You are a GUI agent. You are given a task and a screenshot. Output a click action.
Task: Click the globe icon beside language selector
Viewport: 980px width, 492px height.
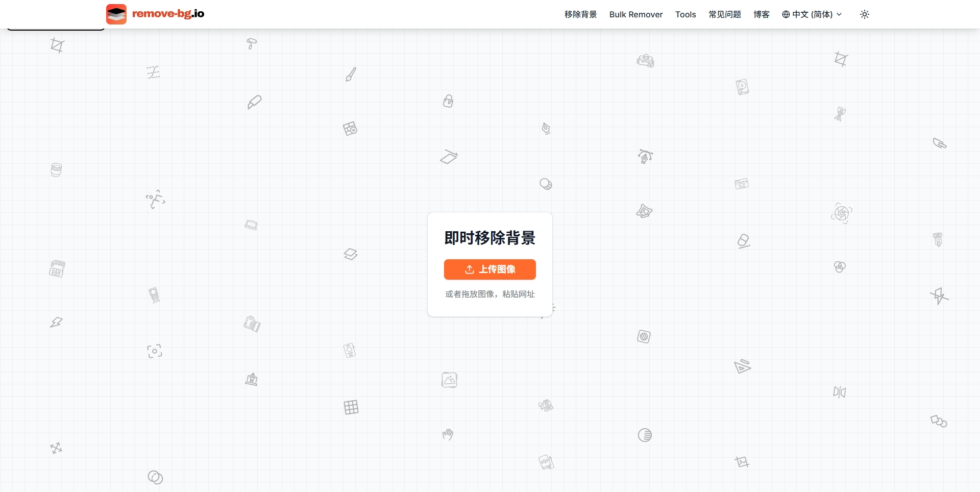[786, 14]
